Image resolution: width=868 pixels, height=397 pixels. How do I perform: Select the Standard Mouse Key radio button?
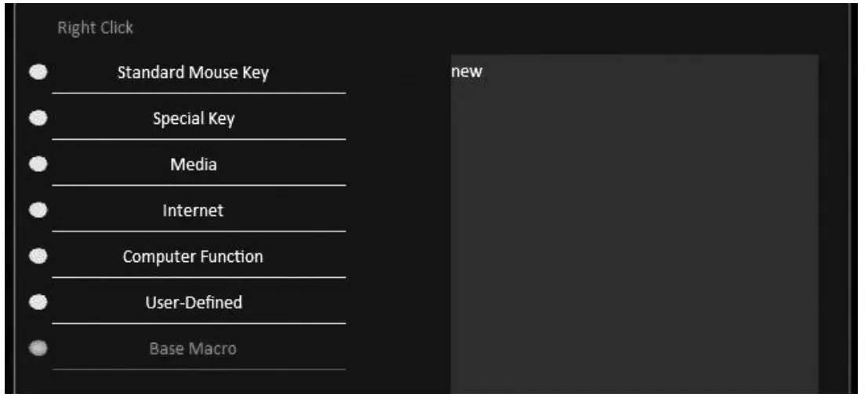(x=38, y=72)
